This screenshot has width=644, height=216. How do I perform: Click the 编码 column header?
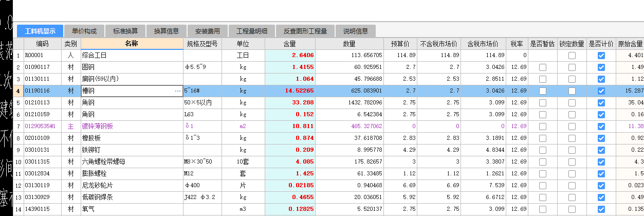[42, 44]
